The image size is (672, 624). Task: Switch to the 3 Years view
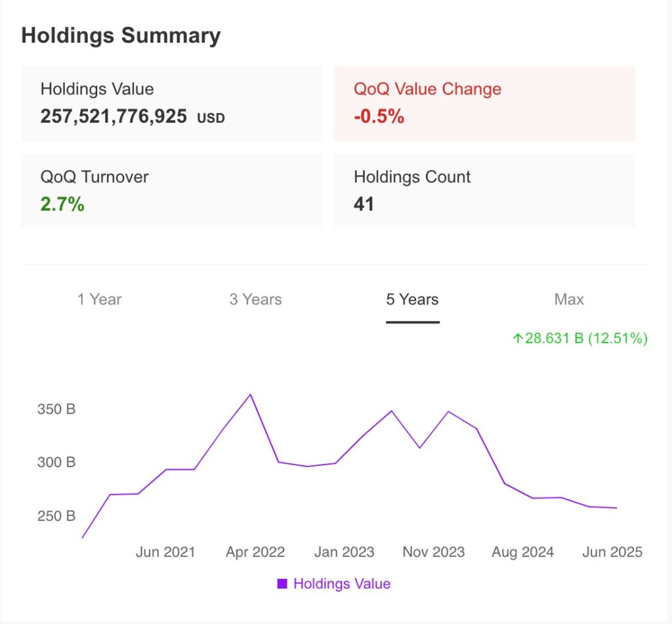click(255, 299)
